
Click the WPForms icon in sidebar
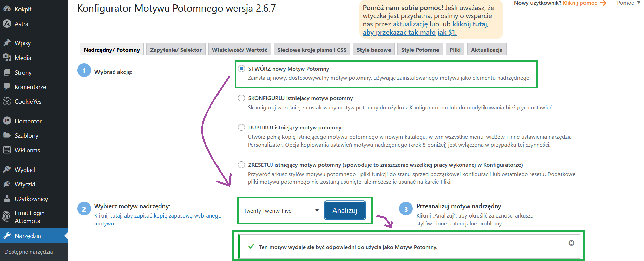[x=7, y=150]
